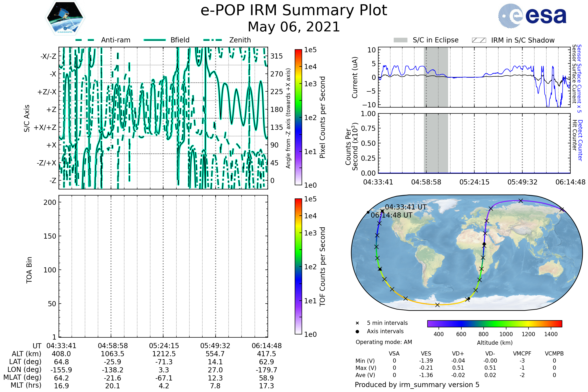Click the CASSIOPE mission hexagon logo
This screenshot has height=392, width=588.
click(x=65, y=18)
